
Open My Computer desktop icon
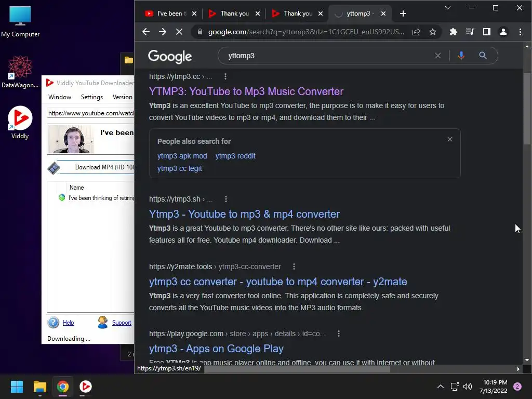point(20,22)
